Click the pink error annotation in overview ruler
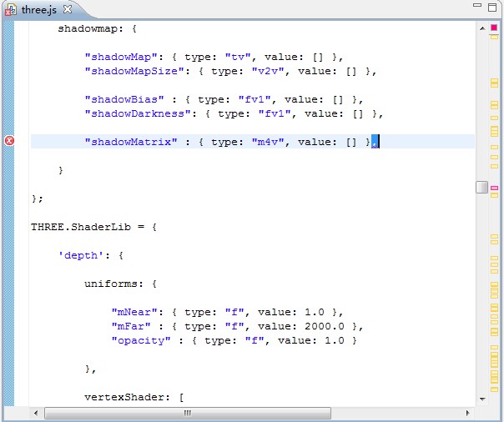The width and height of the screenshot is (504, 422). click(494, 188)
